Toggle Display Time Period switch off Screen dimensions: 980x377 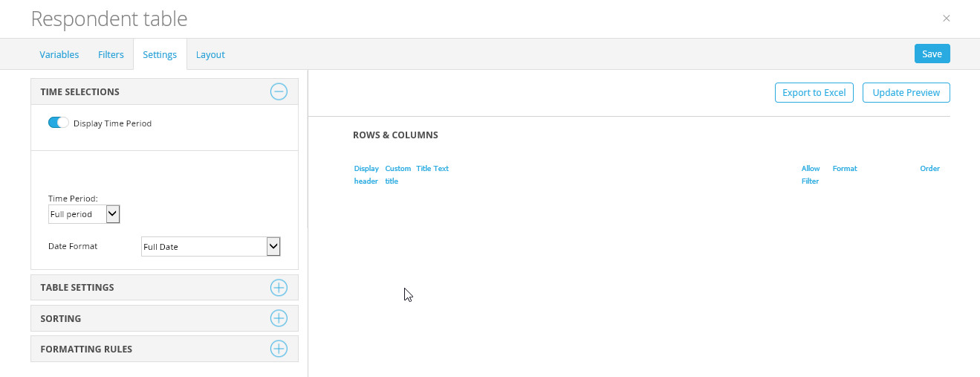[x=58, y=123]
